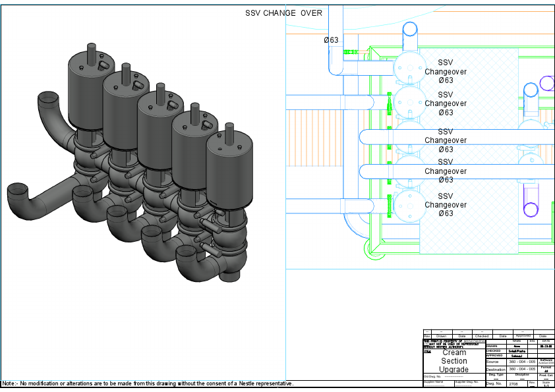Select the Cream Section Upgrade title block text
Image resolution: width=555 pixels, height=392 pixels.
(x=455, y=360)
